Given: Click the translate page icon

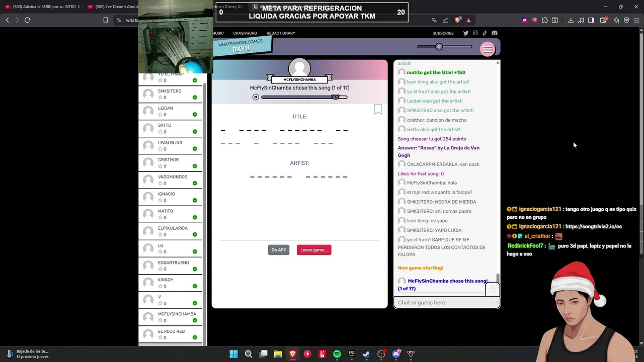Looking at the screenshot, I should click(434, 20).
